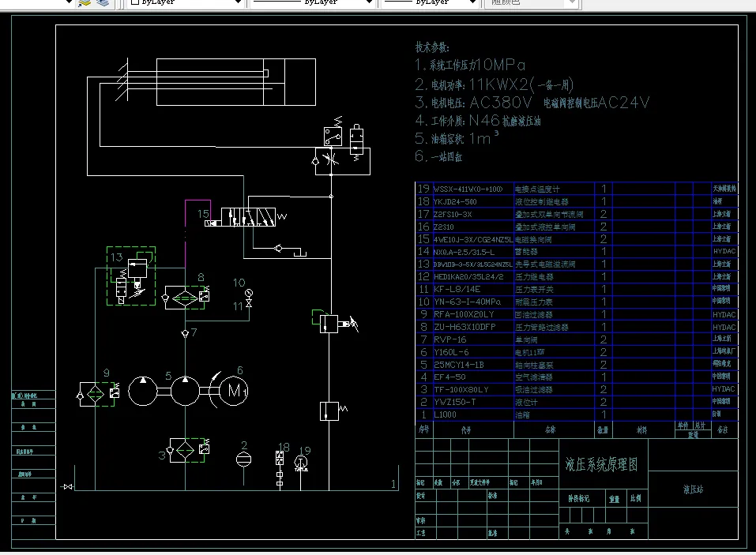Click the 技术参数 heading text
Image resolution: width=756 pixels, height=555 pixels.
pyautogui.click(x=432, y=47)
